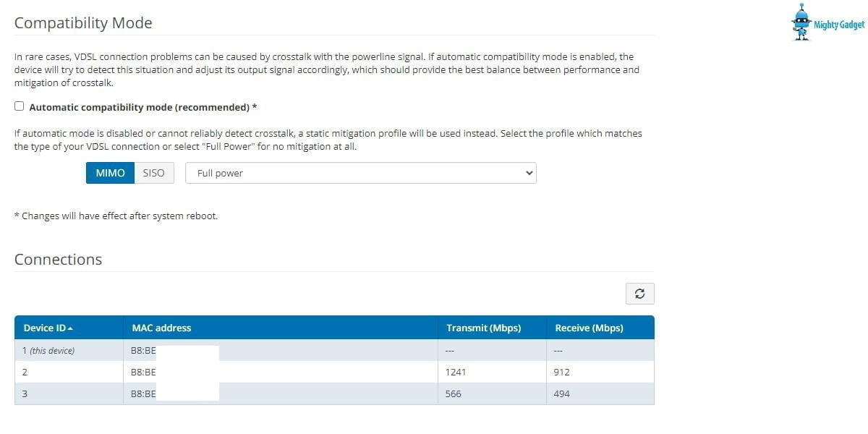Enable Automatic compatibility mode checkbox
Image resolution: width=868 pixels, height=434 pixels.
20,106
